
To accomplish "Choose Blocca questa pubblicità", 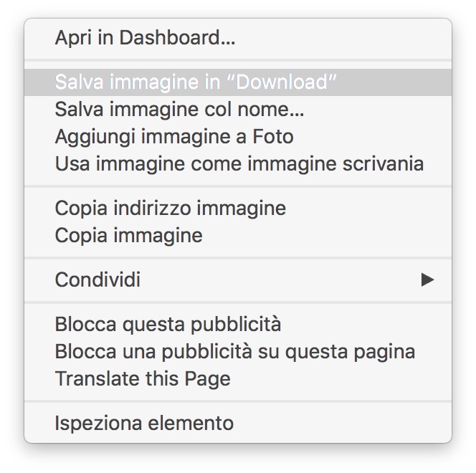I will point(168,324).
